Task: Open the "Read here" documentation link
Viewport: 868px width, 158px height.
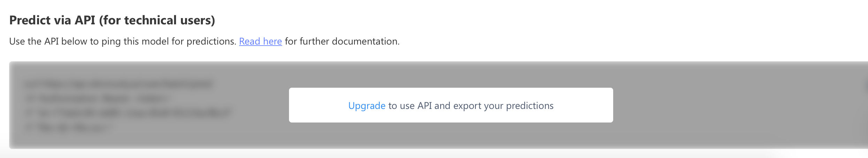Action: [x=260, y=41]
